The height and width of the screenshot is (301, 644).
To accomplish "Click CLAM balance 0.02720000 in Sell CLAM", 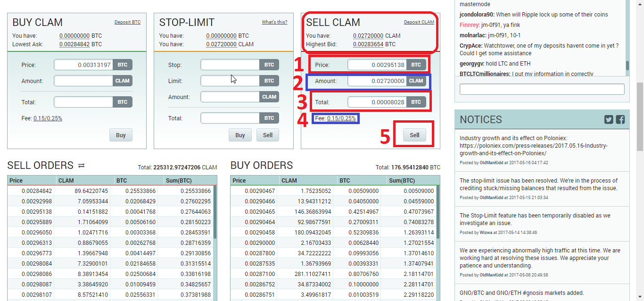I will coord(368,36).
